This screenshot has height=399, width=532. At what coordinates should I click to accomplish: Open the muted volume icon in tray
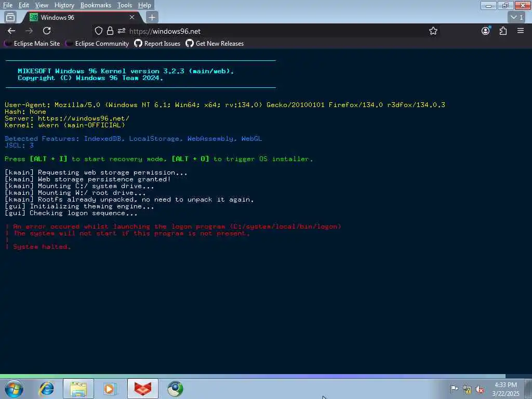tap(480, 389)
